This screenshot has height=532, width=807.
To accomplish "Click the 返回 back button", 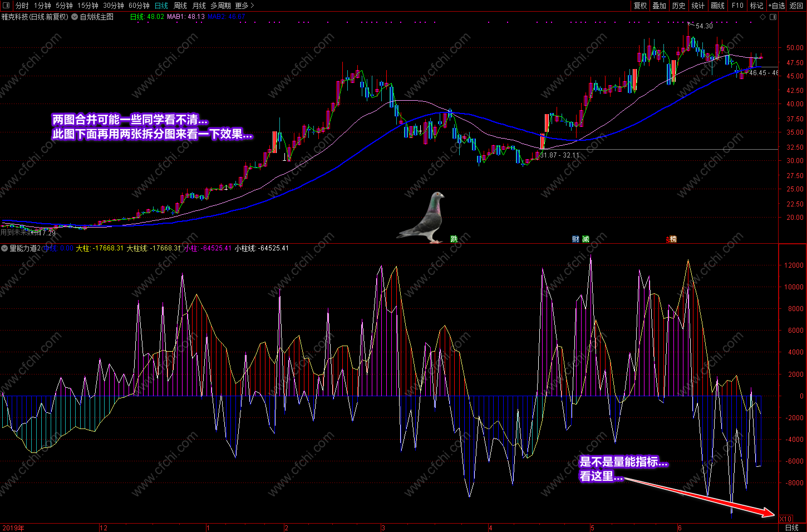I will tap(796, 6).
